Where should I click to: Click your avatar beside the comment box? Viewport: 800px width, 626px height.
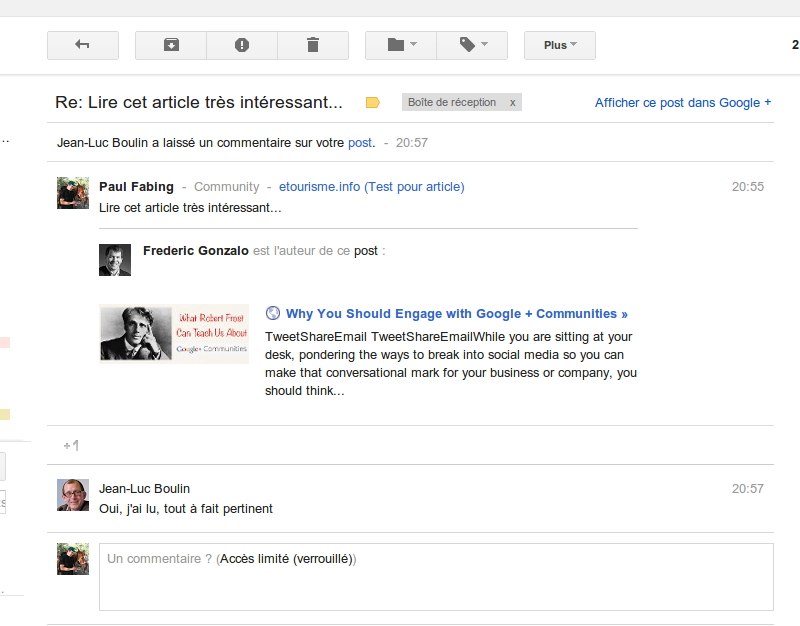point(73,559)
